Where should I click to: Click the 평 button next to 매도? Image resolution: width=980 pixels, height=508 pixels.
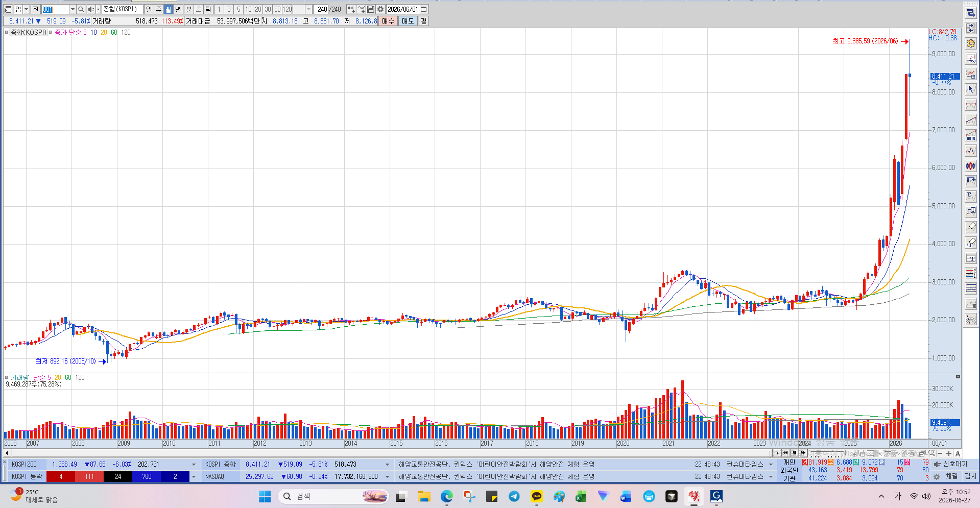pyautogui.click(x=424, y=21)
